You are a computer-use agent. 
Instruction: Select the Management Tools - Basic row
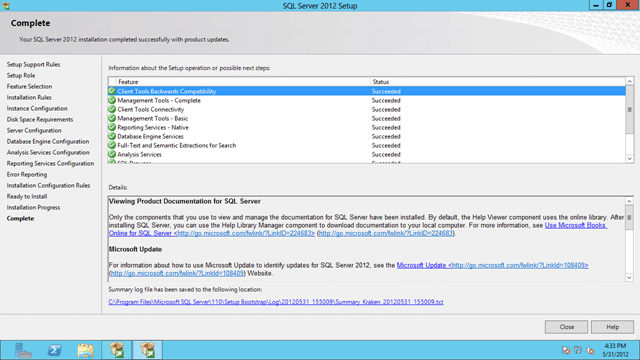[367, 118]
